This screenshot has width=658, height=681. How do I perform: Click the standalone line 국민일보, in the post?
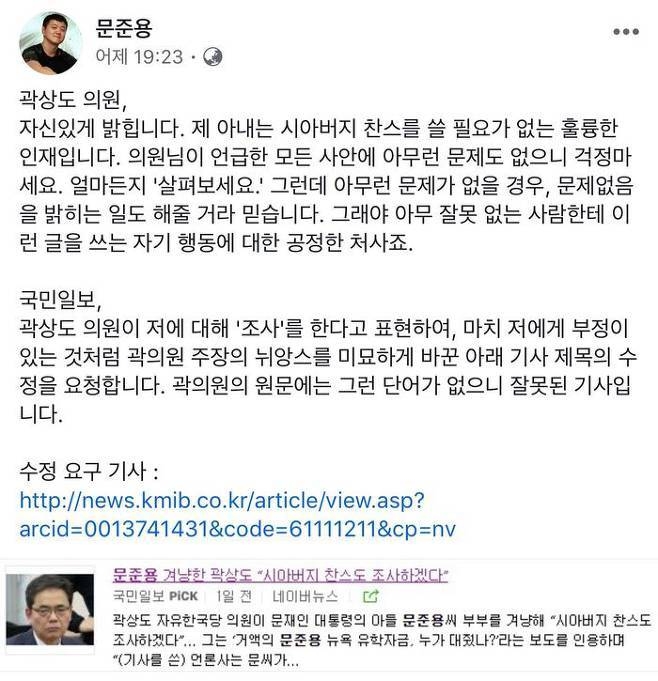point(60,300)
